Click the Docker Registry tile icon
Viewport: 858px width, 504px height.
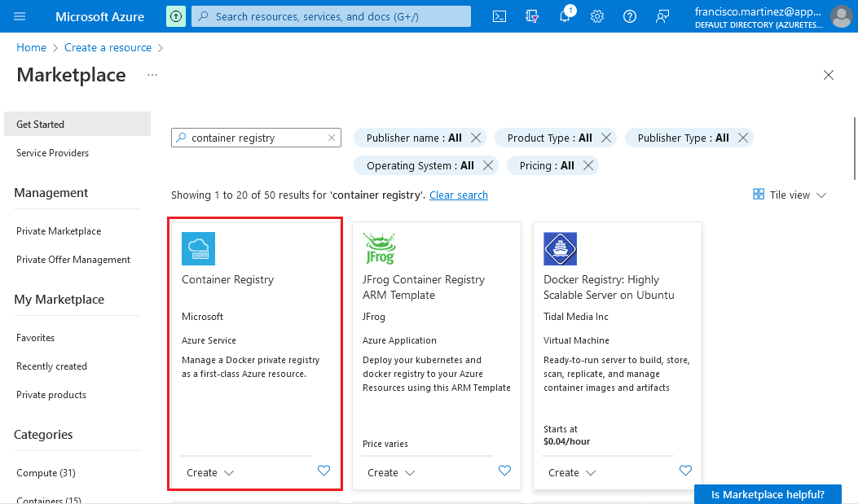[560, 248]
